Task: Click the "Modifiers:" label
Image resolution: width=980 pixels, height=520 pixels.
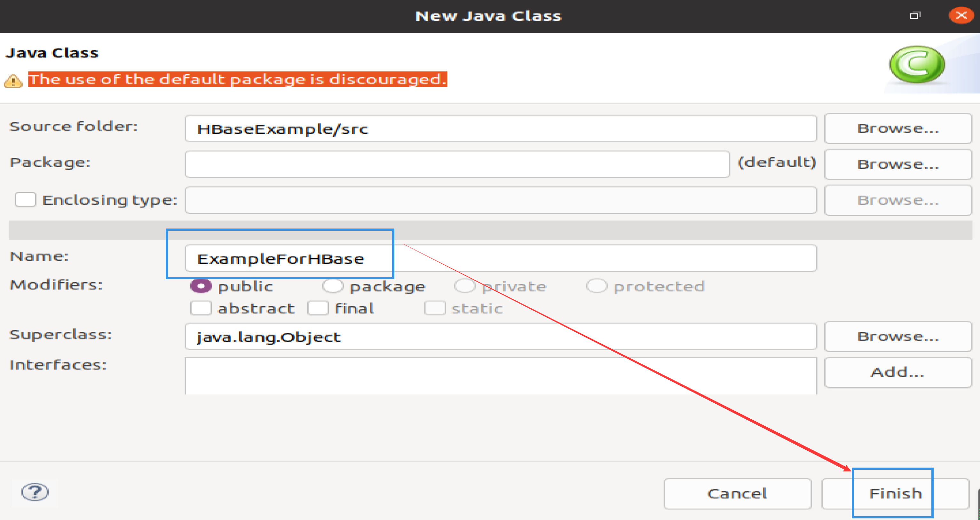Action: (56, 285)
